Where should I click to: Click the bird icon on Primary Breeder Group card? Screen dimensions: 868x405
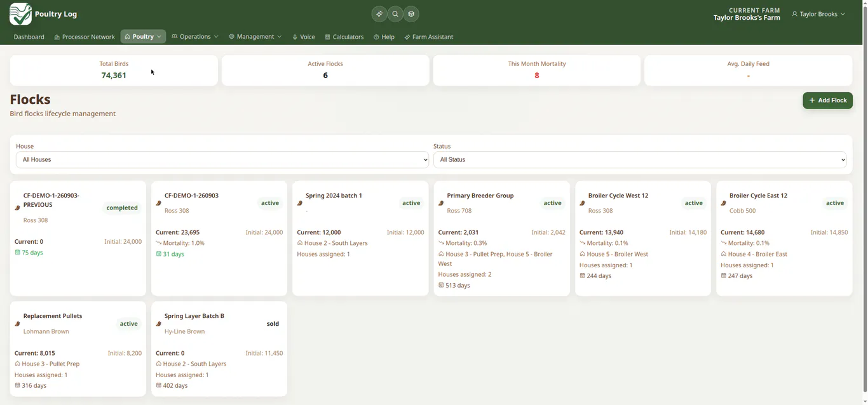441,204
